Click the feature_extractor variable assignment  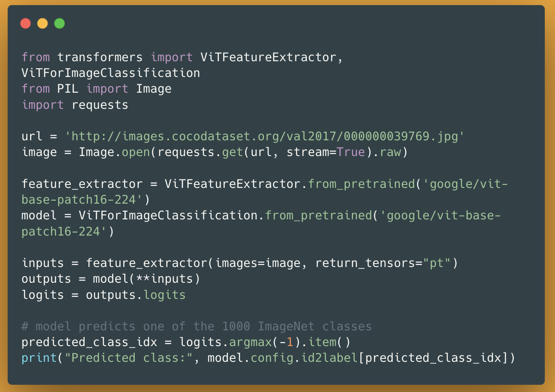pyautogui.click(x=82, y=184)
